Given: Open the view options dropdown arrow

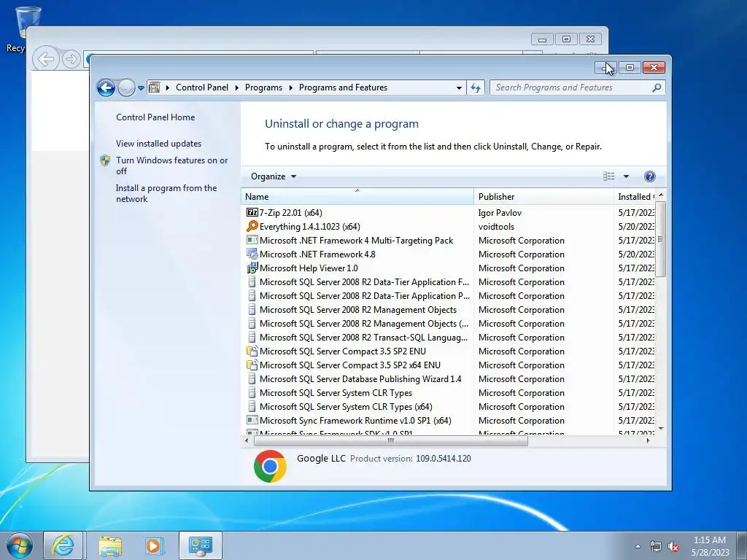Looking at the screenshot, I should pos(626,176).
